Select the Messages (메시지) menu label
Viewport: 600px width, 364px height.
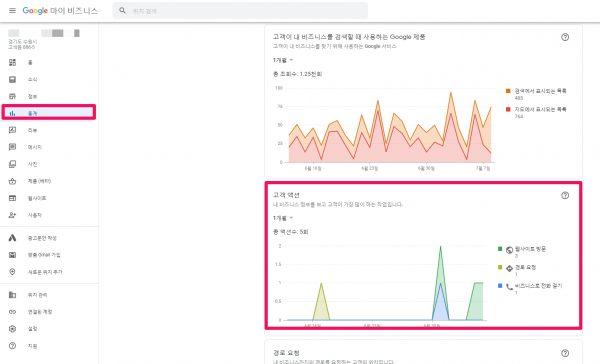pos(34,147)
